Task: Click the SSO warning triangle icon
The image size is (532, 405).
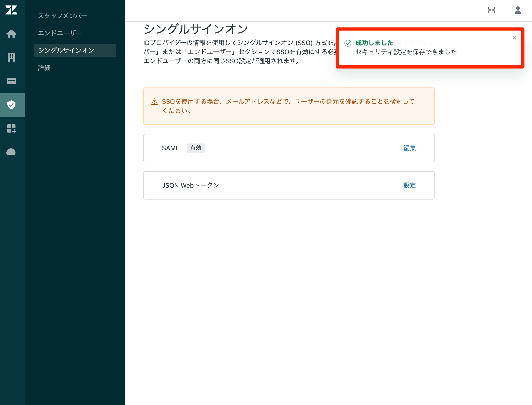Action: click(154, 102)
